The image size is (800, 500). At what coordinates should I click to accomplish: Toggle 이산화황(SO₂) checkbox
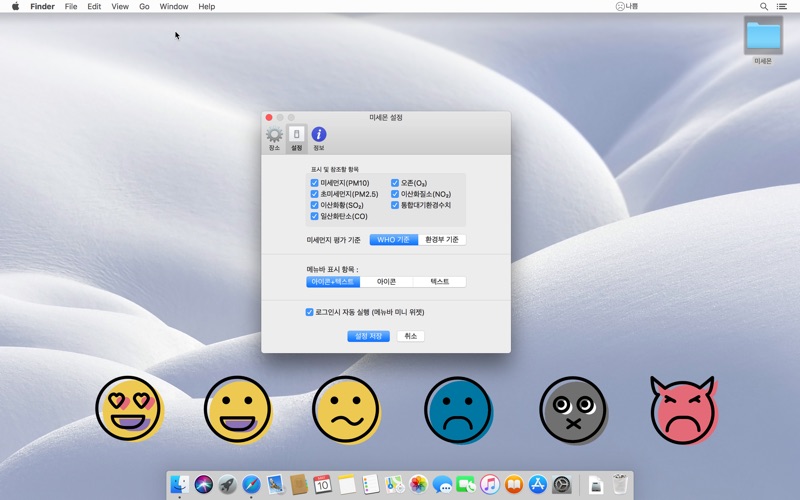(314, 205)
